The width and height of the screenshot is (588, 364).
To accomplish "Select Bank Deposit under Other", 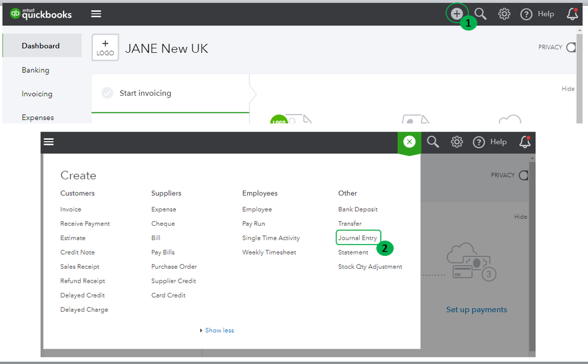I will (x=358, y=209).
